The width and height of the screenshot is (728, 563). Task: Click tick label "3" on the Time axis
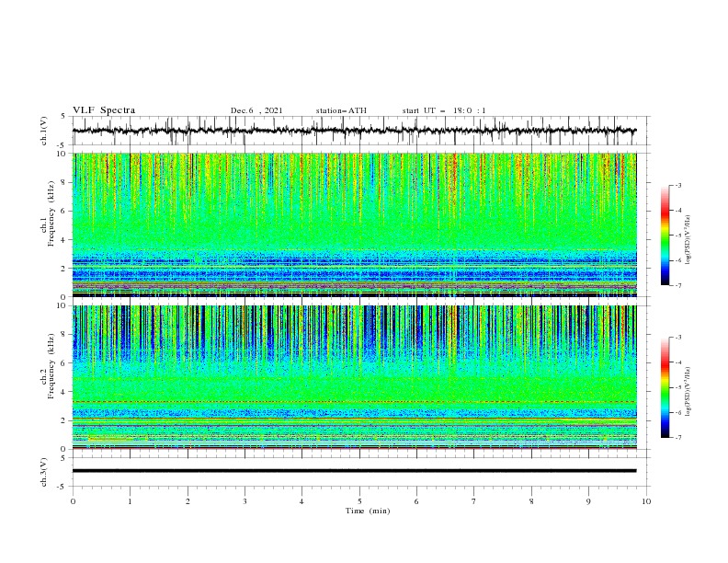point(245,501)
